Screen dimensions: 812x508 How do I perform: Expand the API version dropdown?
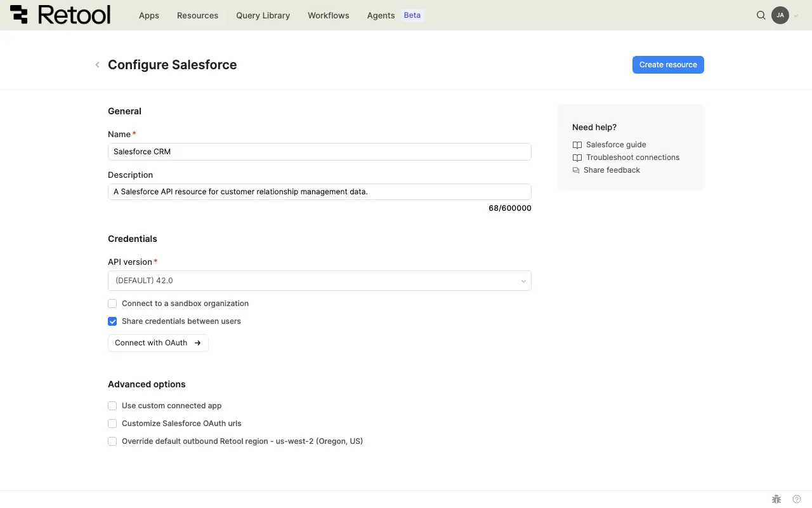coord(319,281)
